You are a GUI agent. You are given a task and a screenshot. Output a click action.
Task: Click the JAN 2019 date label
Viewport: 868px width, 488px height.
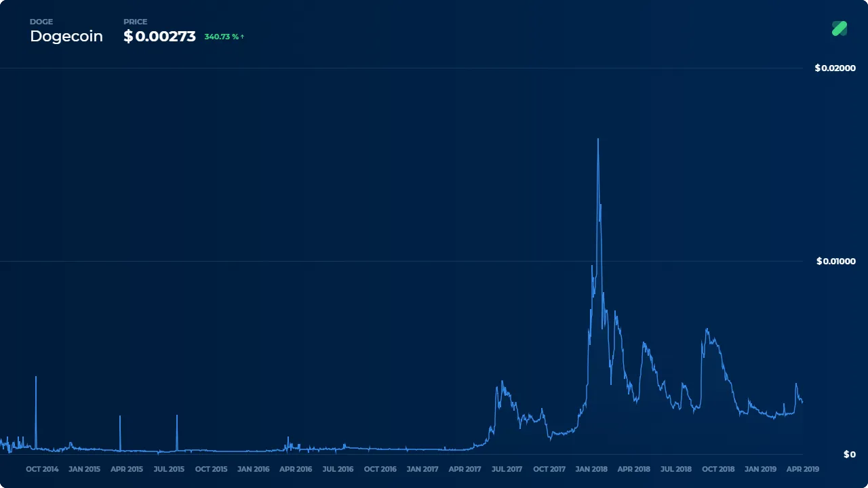pos(760,469)
